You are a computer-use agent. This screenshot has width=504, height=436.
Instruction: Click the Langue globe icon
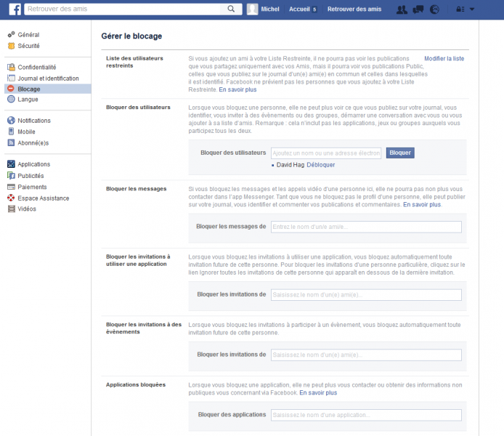(11, 99)
